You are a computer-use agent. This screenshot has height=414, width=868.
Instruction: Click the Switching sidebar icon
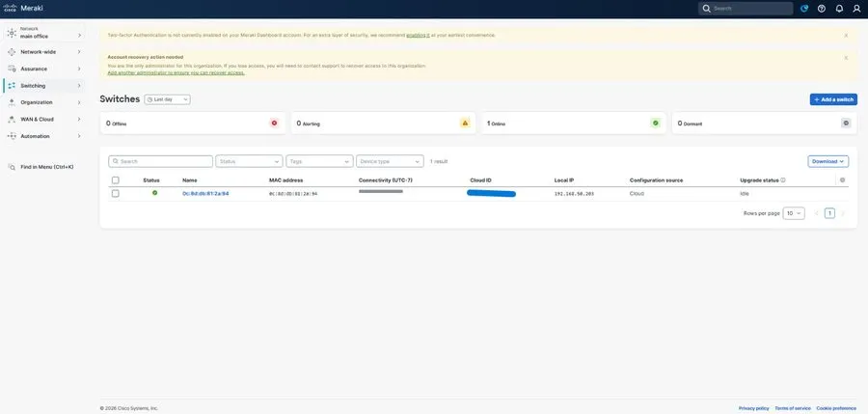12,85
